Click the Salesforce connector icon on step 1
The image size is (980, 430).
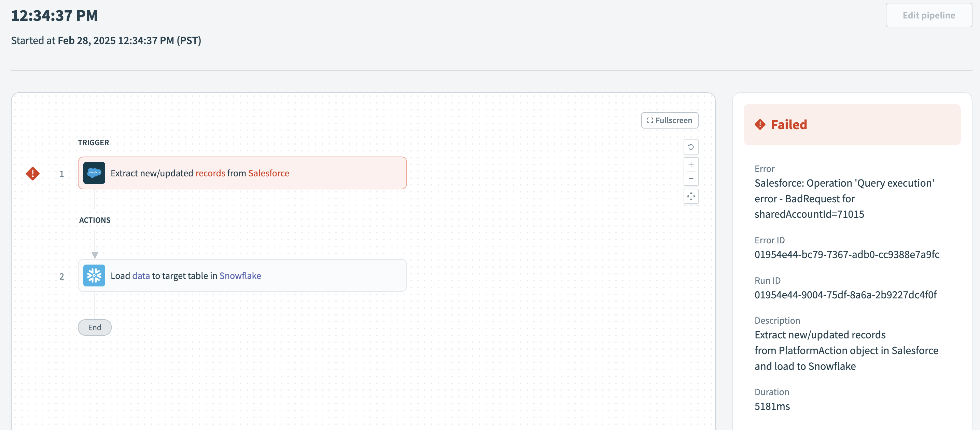[x=94, y=173]
